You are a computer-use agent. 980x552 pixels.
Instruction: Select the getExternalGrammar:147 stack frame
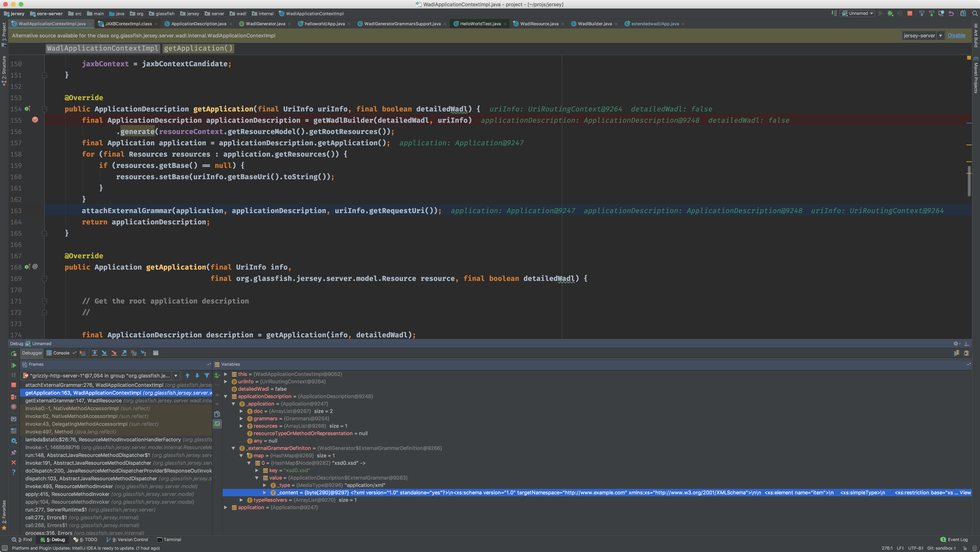[x=73, y=401]
